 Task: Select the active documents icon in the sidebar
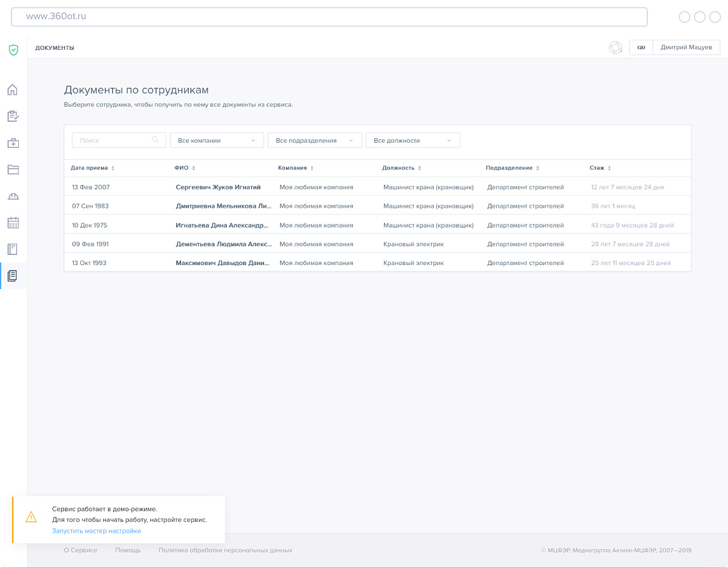(13, 276)
